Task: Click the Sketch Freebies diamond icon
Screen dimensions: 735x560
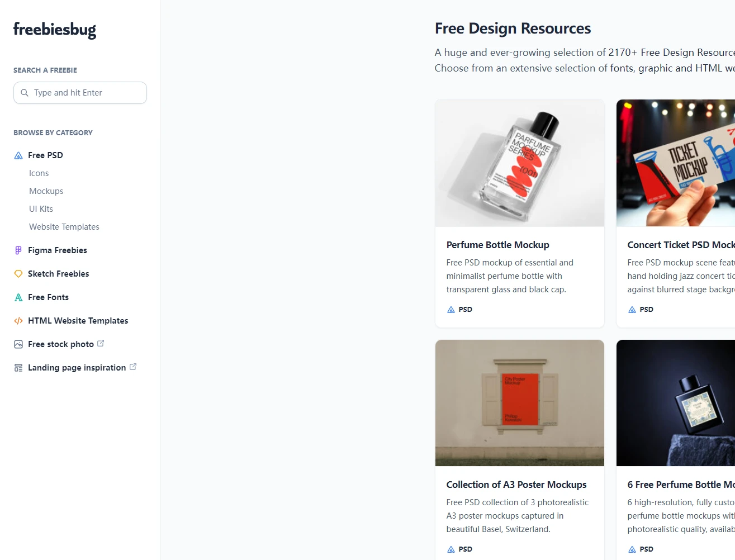Action: 18,274
